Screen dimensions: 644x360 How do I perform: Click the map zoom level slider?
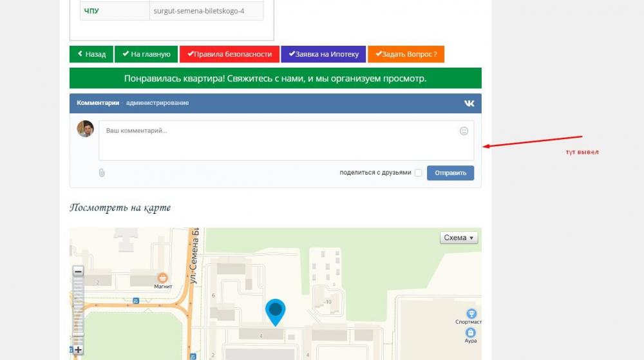78,310
